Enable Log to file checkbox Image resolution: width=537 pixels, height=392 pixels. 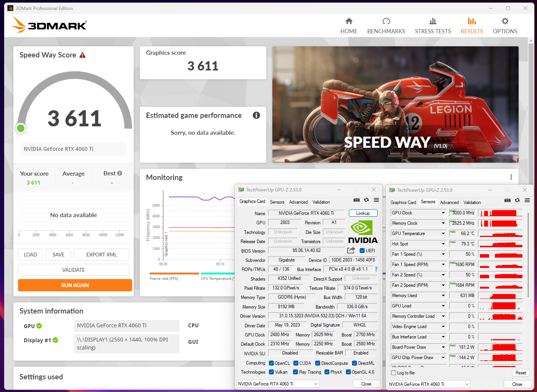point(393,373)
